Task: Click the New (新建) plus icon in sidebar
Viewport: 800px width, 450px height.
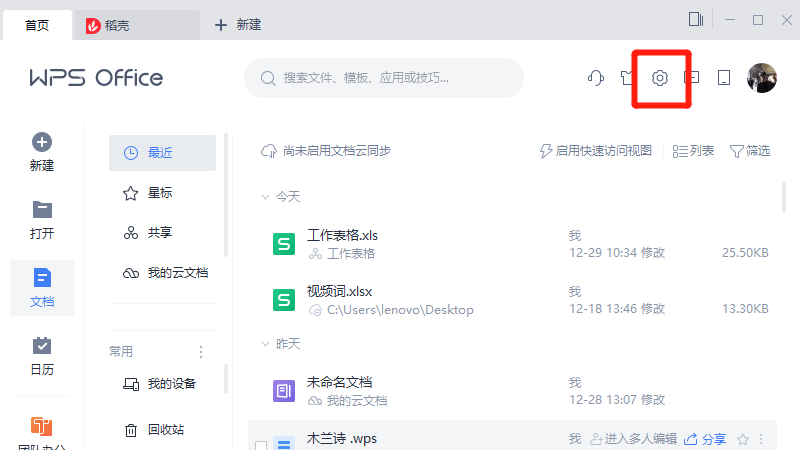Action: click(42, 143)
